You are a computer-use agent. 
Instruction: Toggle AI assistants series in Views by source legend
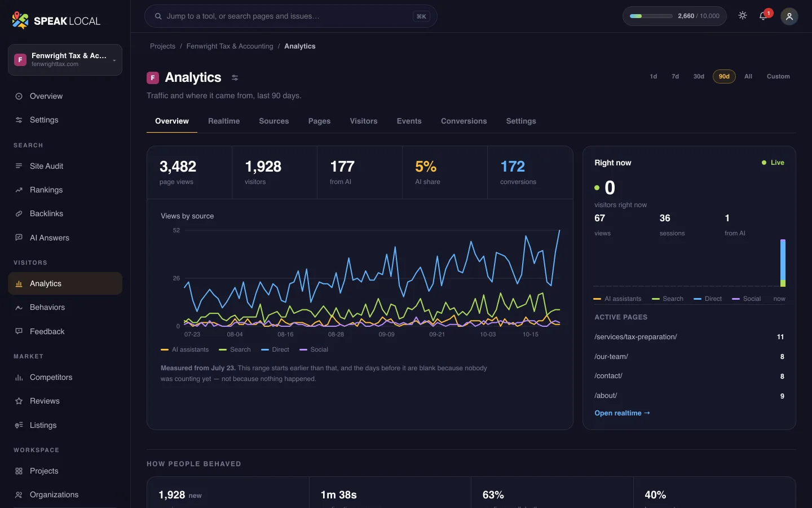pos(185,350)
